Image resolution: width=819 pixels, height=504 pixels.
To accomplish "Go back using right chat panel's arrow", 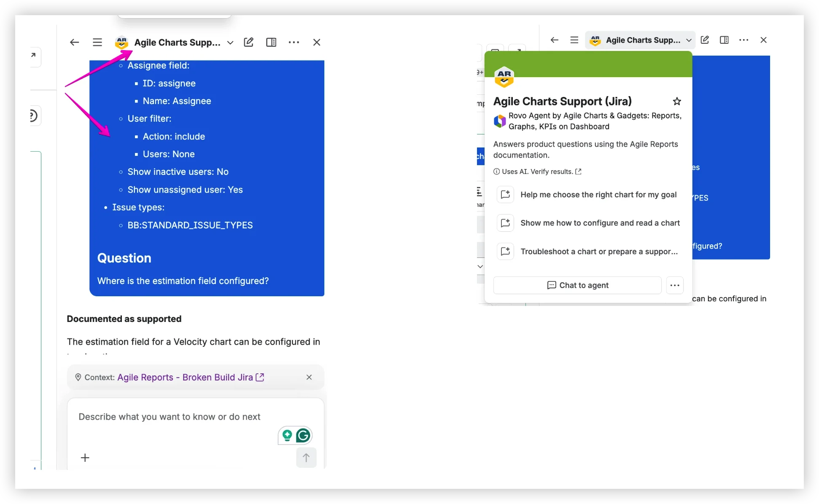I will pos(555,40).
